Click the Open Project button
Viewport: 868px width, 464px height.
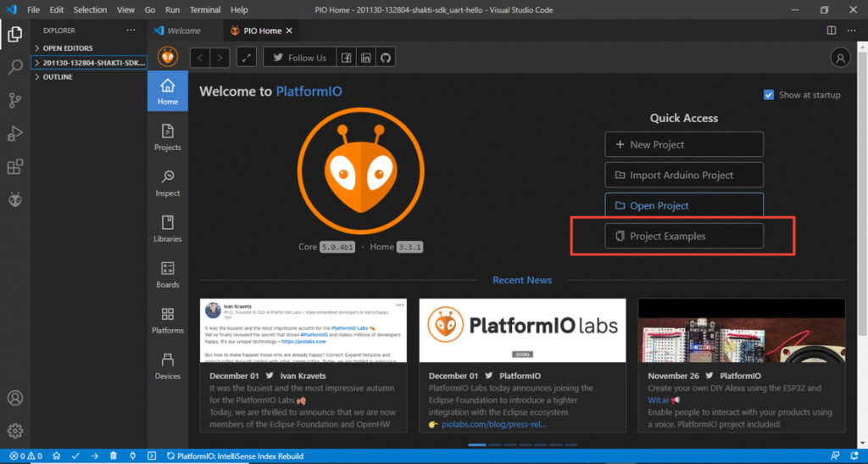(684, 205)
